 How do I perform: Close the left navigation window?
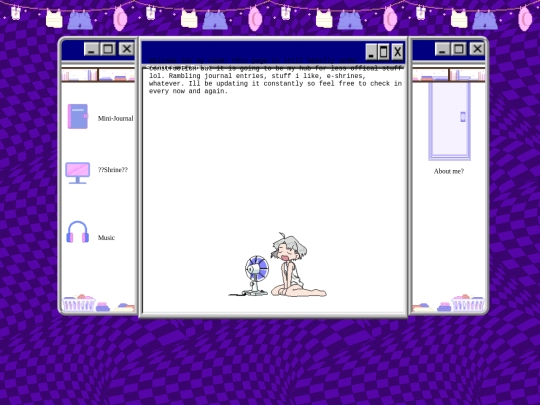(126, 49)
